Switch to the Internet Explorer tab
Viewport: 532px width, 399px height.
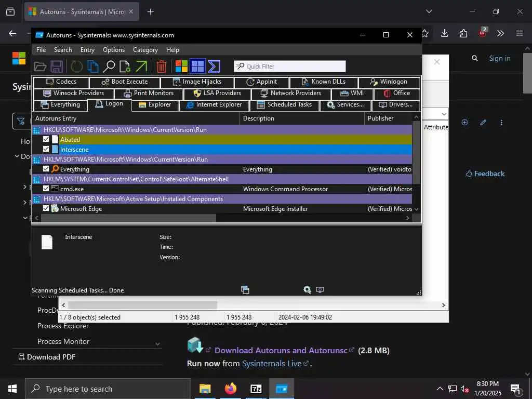coord(214,104)
